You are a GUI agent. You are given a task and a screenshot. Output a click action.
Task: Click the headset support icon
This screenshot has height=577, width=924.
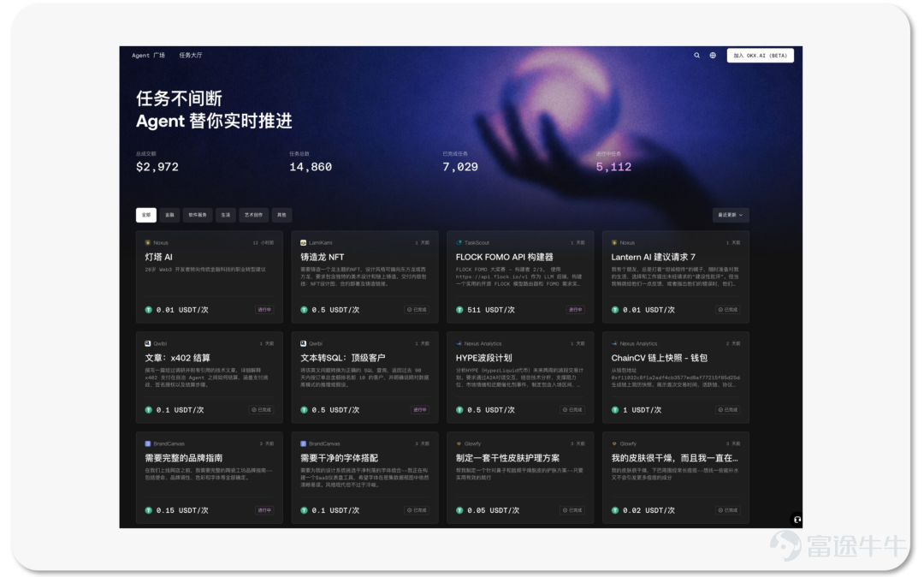(797, 520)
